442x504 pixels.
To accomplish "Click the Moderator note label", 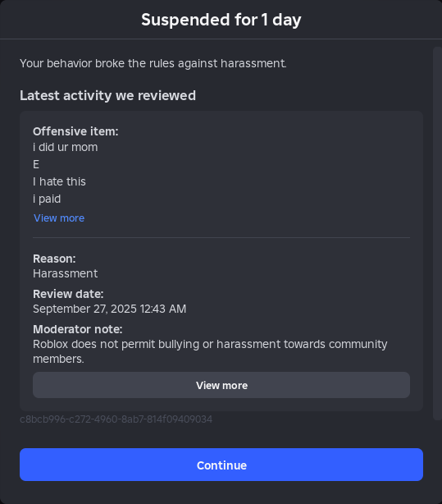I will [x=78, y=329].
